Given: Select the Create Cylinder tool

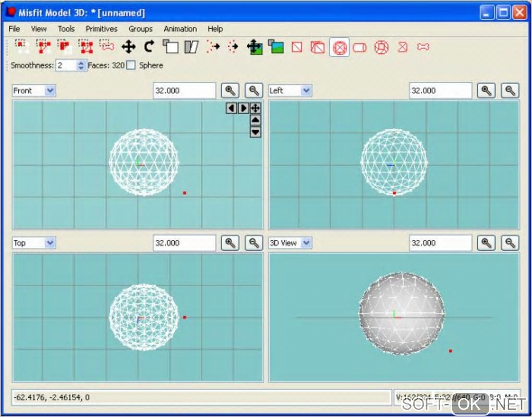Looking at the screenshot, I should pyautogui.click(x=360, y=47).
